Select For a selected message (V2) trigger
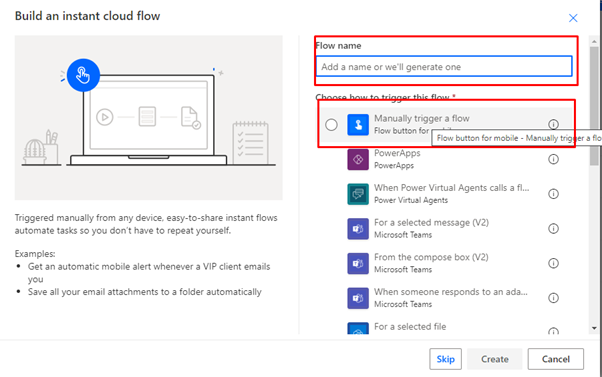Viewport: 602px width, 377px height. tap(431, 223)
